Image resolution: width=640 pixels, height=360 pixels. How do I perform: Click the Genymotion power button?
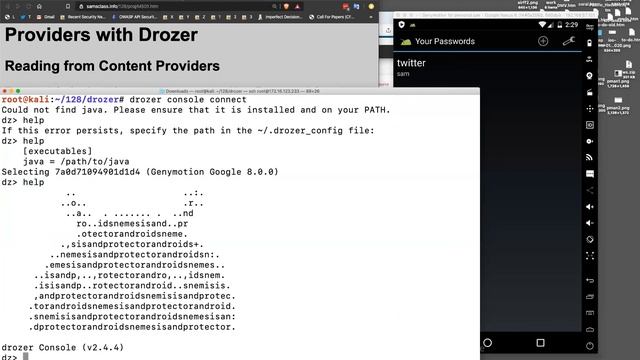(589, 346)
